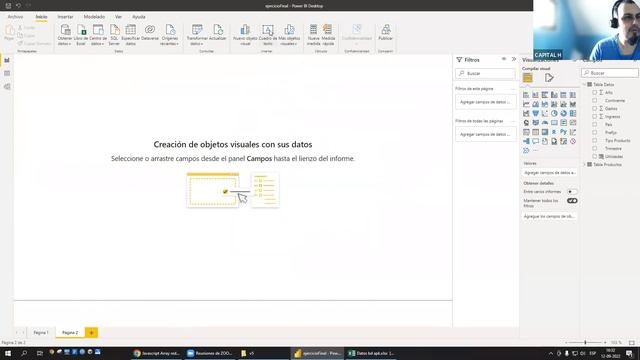Open the Format visual tab (paintbrush icon)
640x360 pixels.
pos(549,78)
